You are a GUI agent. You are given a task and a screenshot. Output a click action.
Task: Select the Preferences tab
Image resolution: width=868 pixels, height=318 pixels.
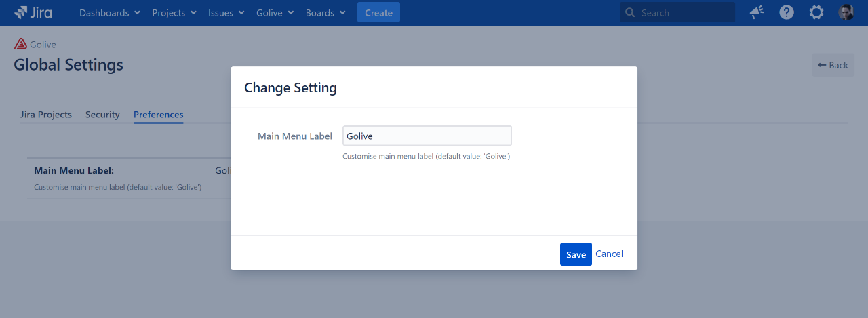(x=158, y=115)
